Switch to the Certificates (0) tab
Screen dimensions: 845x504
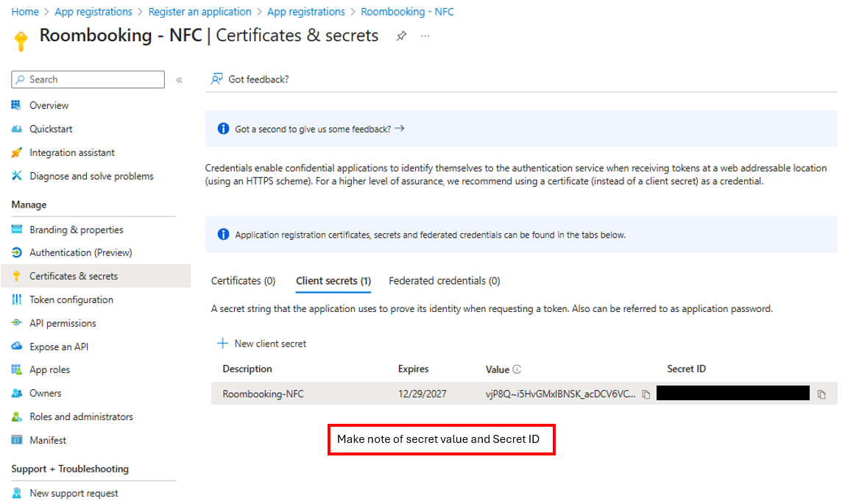click(x=243, y=281)
